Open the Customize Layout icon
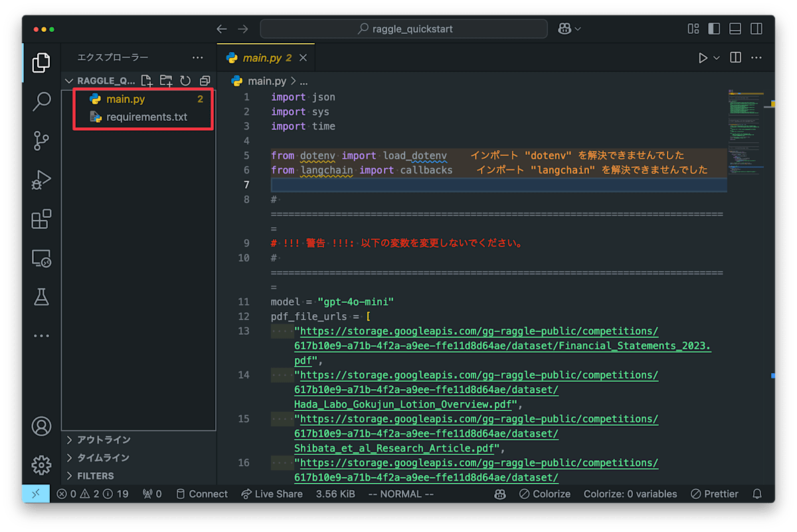 [693, 29]
